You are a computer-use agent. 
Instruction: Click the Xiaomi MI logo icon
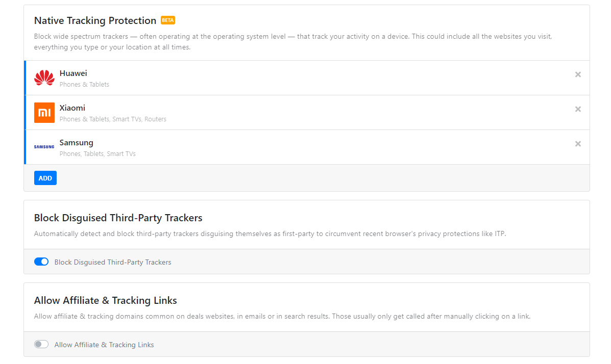[44, 113]
